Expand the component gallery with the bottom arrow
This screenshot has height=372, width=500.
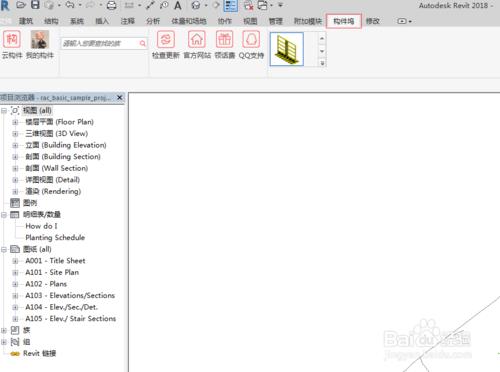point(322,63)
